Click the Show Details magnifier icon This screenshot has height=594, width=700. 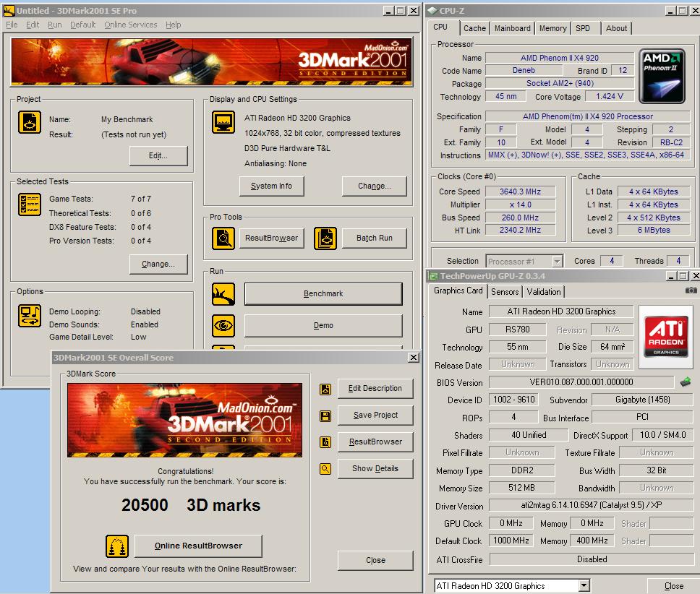click(325, 469)
